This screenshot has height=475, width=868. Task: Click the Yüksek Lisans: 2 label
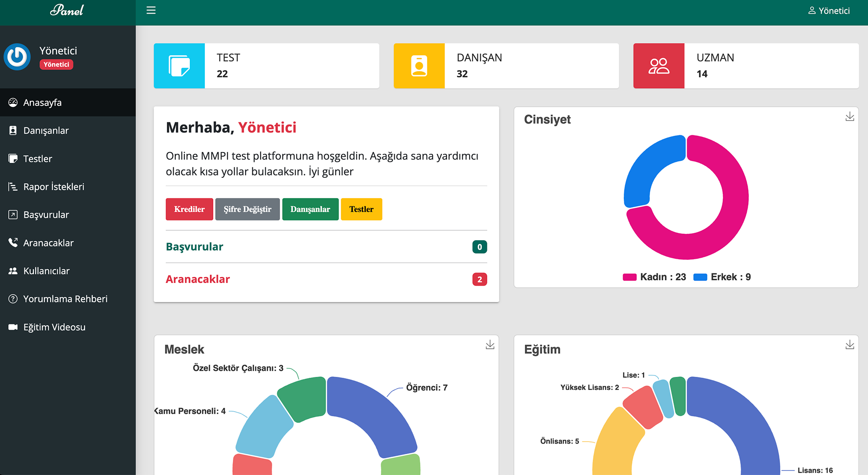[590, 387]
